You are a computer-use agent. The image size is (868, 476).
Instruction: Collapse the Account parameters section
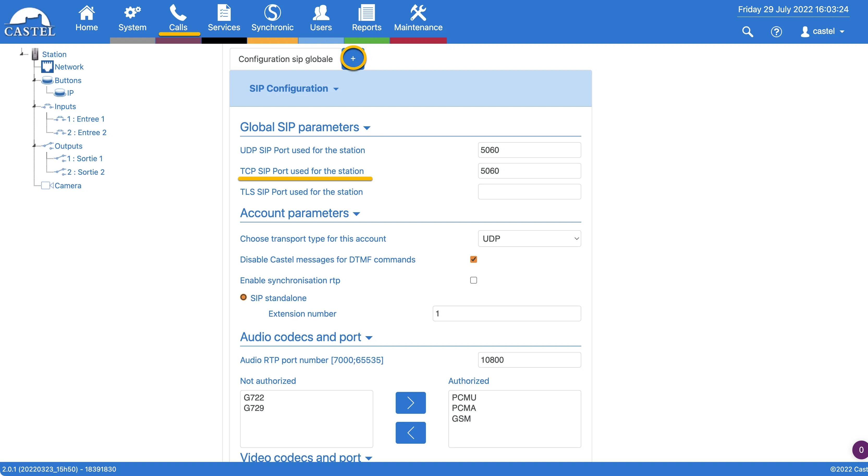click(300, 214)
